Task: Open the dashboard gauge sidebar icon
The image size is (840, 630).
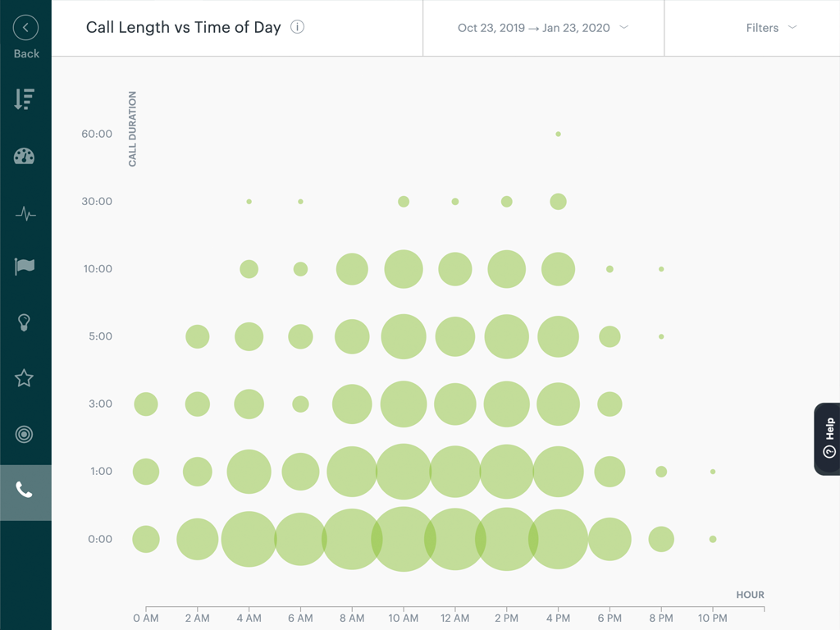Action: coord(25,157)
